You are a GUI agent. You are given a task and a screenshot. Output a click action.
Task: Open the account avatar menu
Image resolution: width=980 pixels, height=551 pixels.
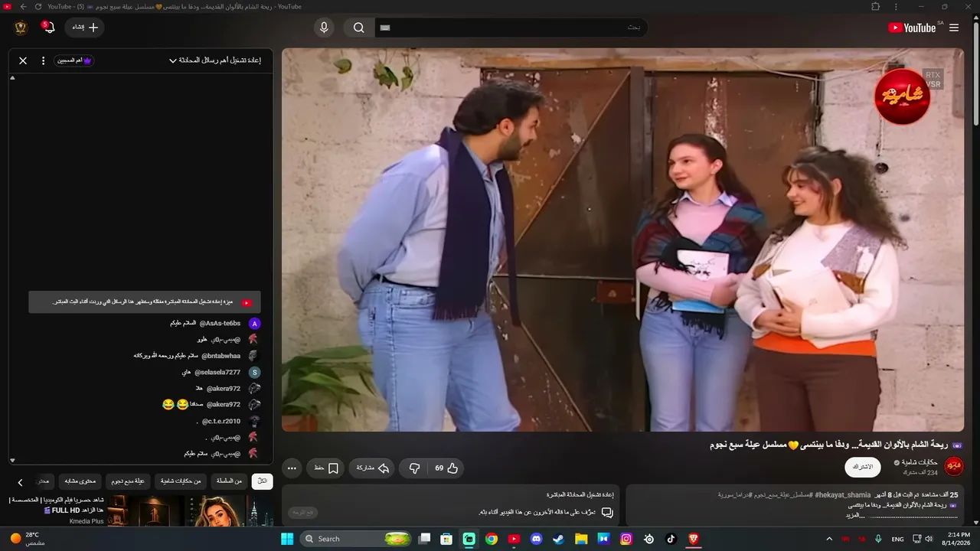(21, 28)
